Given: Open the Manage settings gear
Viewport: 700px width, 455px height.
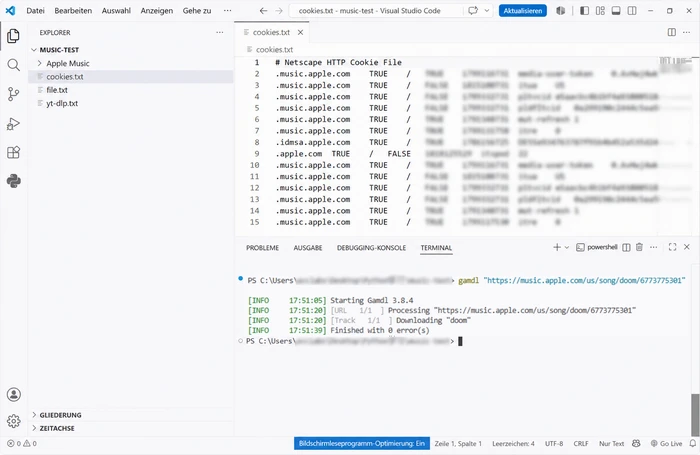Looking at the screenshot, I should pyautogui.click(x=13, y=421).
